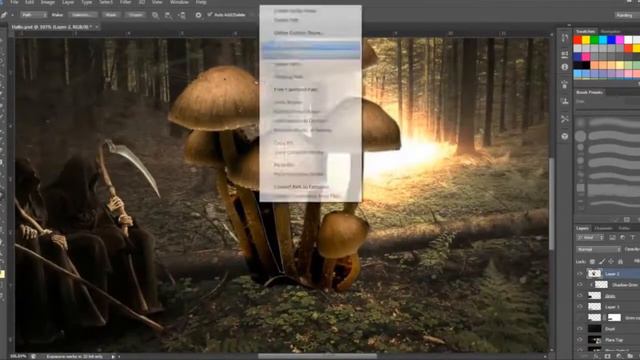Screen dimensions: 640x360
Task: Switch to the Channels tab
Action: [603, 228]
